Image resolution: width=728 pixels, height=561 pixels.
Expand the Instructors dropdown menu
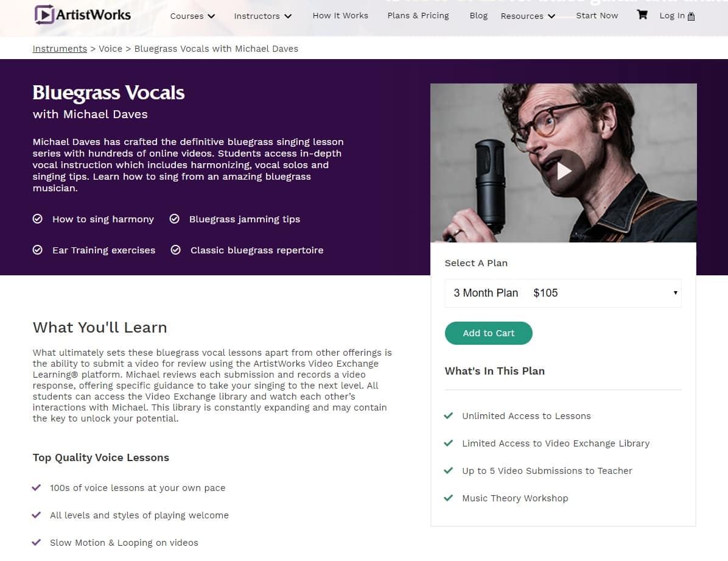point(262,16)
